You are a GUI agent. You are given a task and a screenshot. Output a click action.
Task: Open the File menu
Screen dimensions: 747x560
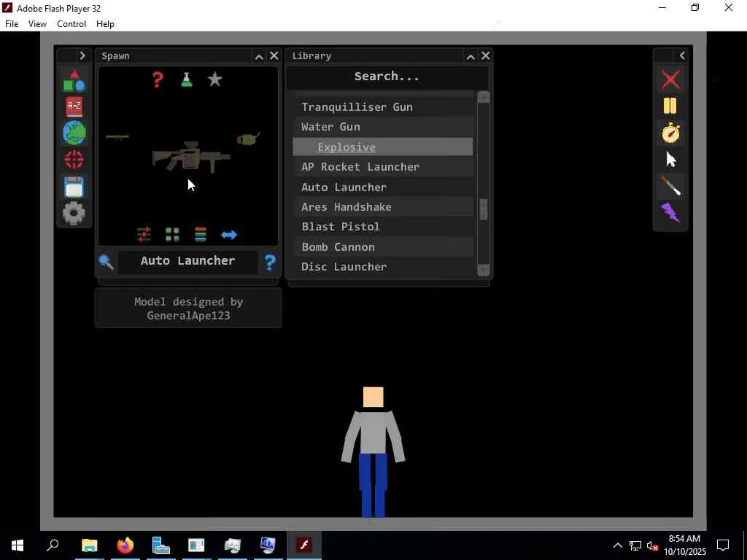click(x=12, y=24)
